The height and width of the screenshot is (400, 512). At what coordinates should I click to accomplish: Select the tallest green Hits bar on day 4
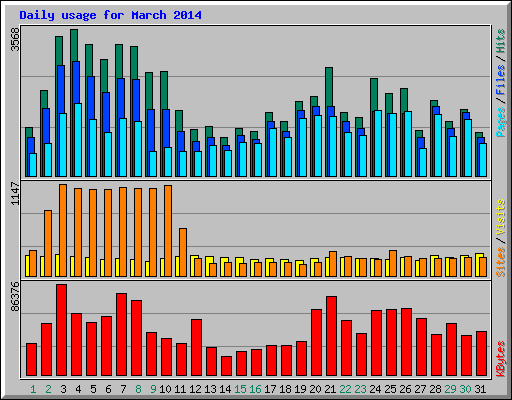74,45
